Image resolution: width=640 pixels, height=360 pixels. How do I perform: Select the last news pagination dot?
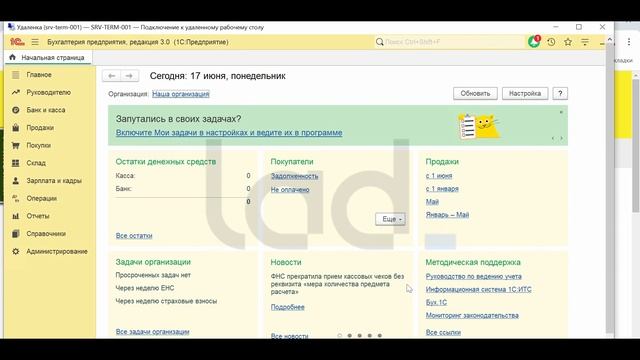tap(380, 336)
